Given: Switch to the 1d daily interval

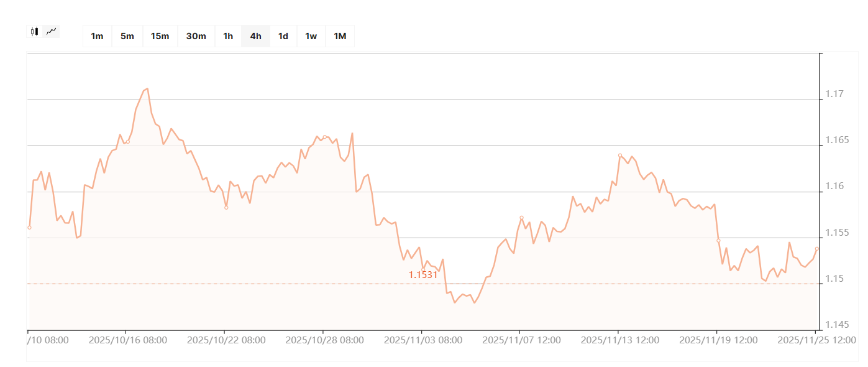Looking at the screenshot, I should pyautogui.click(x=283, y=36).
